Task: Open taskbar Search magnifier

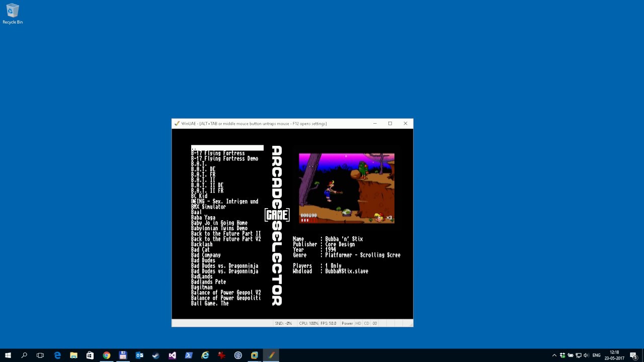Action: coord(24,355)
